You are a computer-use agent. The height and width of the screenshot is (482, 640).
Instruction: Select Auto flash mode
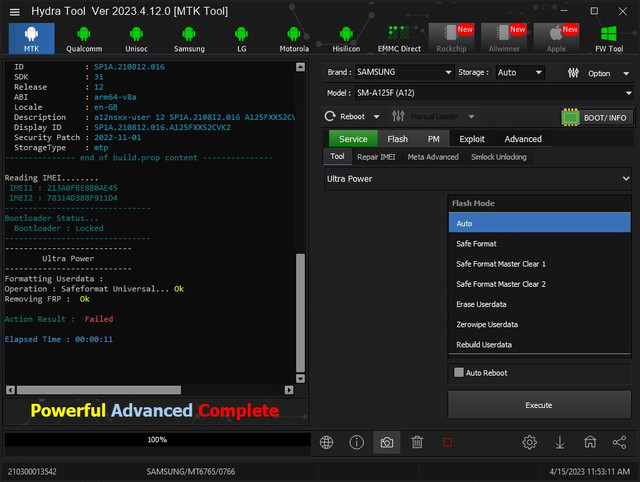(x=539, y=223)
